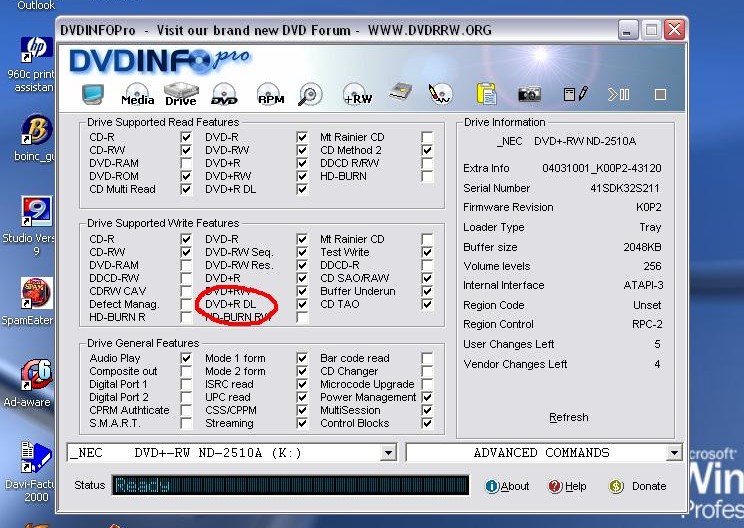Click the +RW disc toolbar icon

(x=357, y=94)
